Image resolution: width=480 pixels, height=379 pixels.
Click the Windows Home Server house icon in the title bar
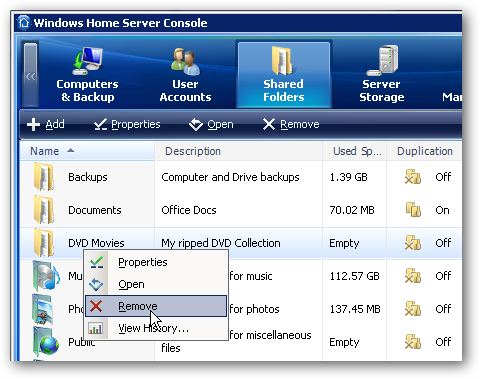[24, 22]
